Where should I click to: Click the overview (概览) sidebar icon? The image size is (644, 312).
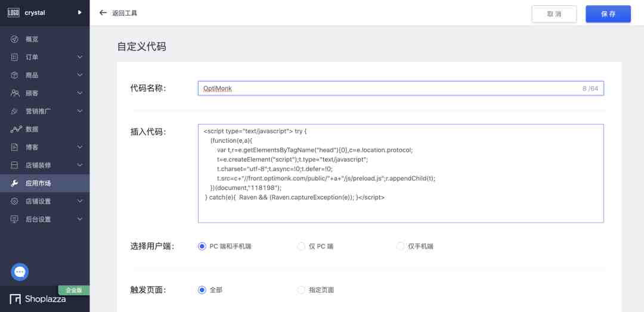(x=14, y=39)
